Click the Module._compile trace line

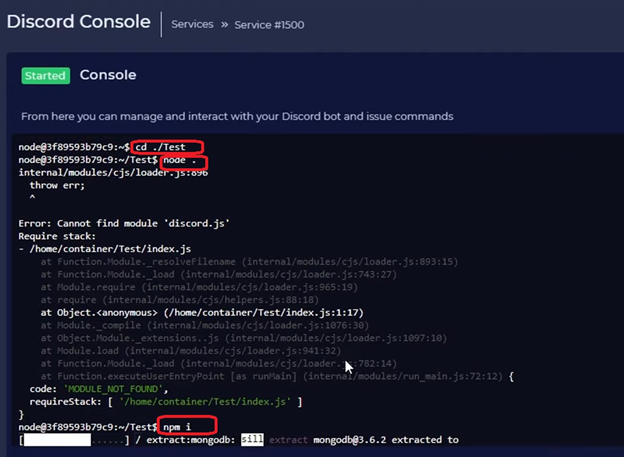point(205,325)
